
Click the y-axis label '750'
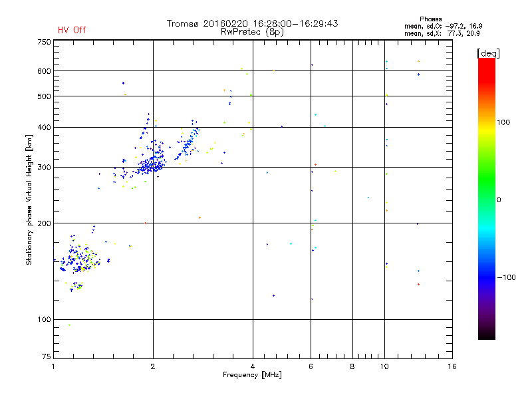tap(44, 42)
